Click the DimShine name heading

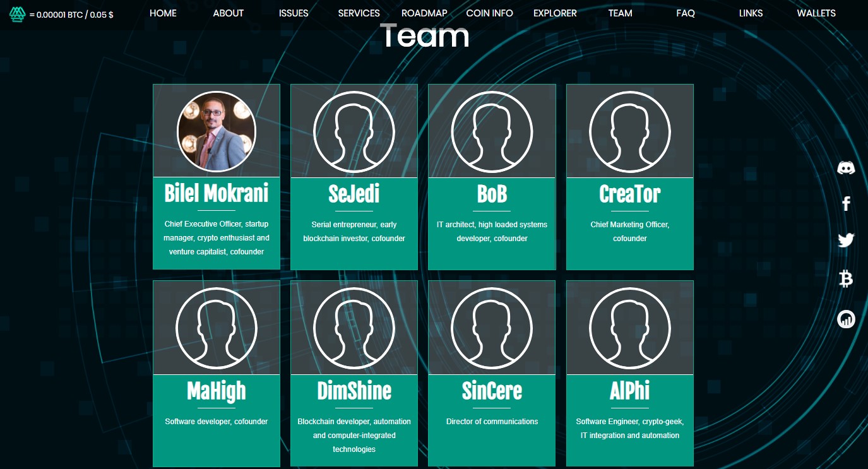354,391
